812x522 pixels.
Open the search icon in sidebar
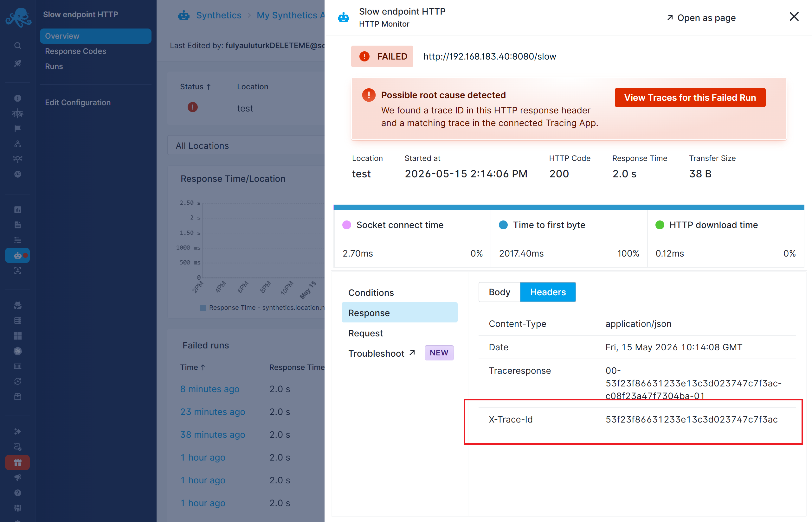click(18, 45)
